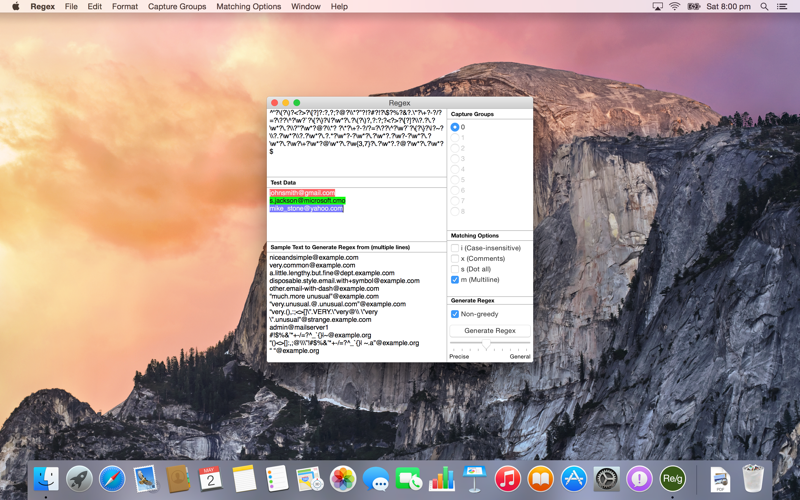The height and width of the screenshot is (500, 800).
Task: Select capture group 0 radio button
Action: click(x=455, y=127)
